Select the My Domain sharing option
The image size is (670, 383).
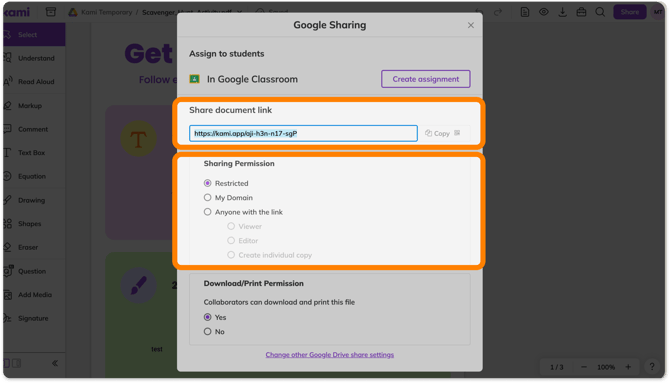coord(208,197)
